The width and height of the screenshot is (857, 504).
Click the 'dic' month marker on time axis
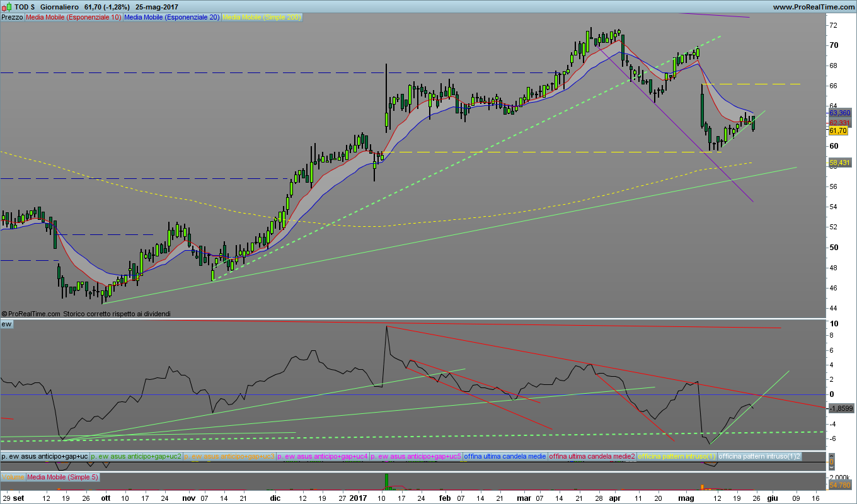275,498
